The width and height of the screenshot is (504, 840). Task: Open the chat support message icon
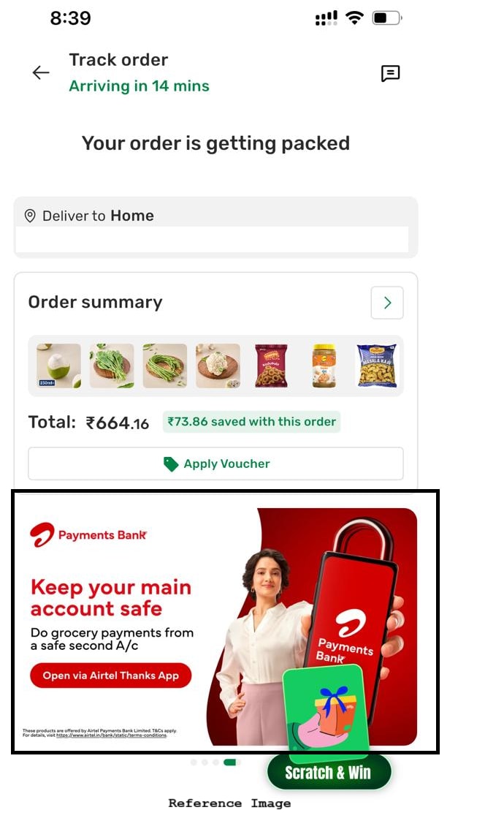coord(390,73)
